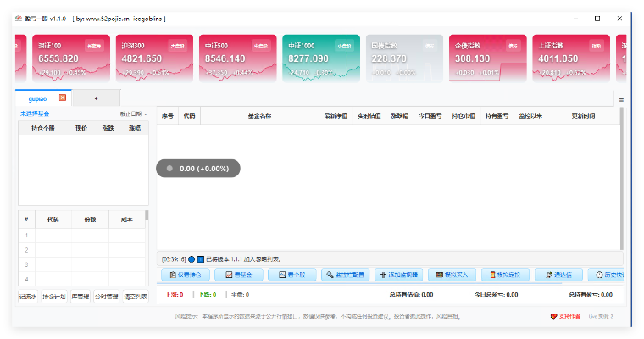Click the app icon in the title bar

click(x=19, y=19)
